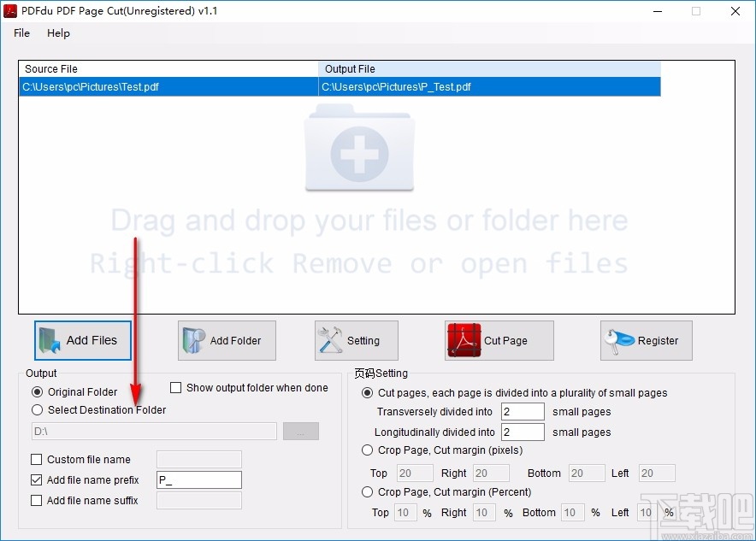Viewport: 756px width, 541px height.
Task: Choose Crop Page, Cut margin (Percent)
Action: point(367,491)
